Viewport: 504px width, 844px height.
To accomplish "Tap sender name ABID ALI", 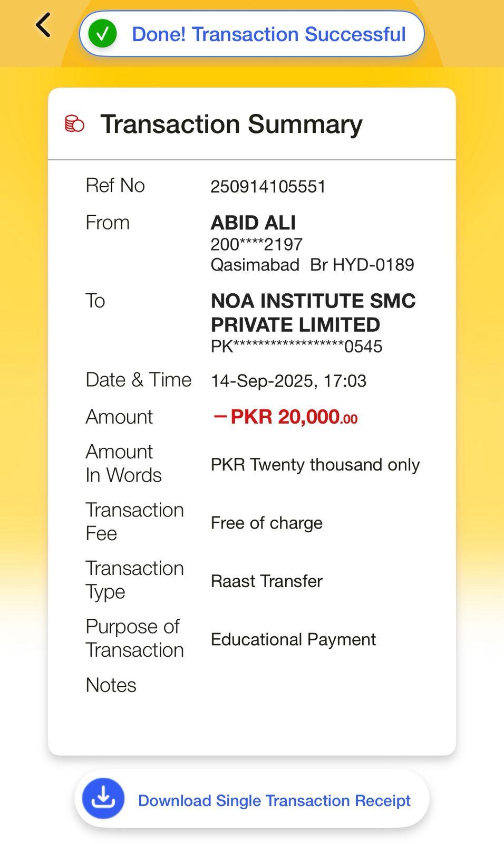I will pos(253,223).
